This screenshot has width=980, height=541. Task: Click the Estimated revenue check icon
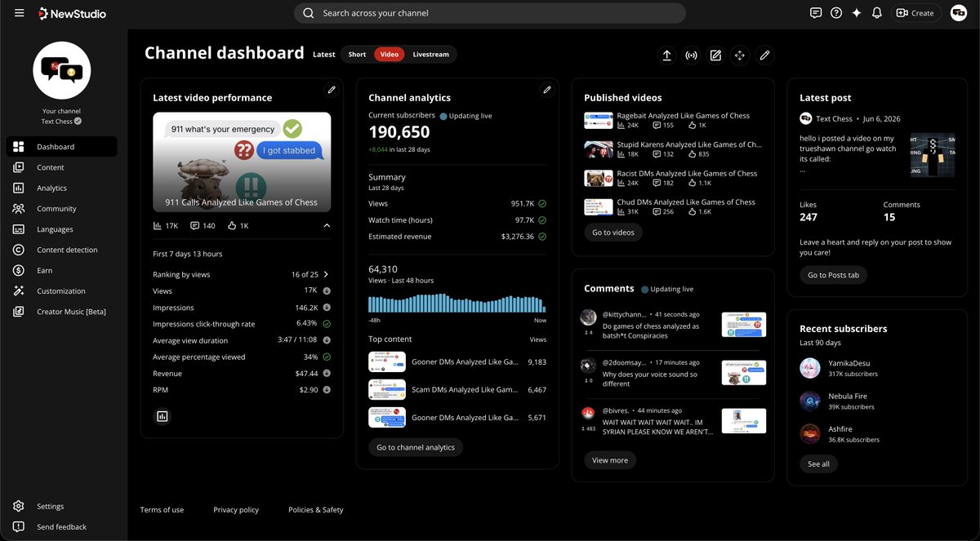[x=542, y=237]
